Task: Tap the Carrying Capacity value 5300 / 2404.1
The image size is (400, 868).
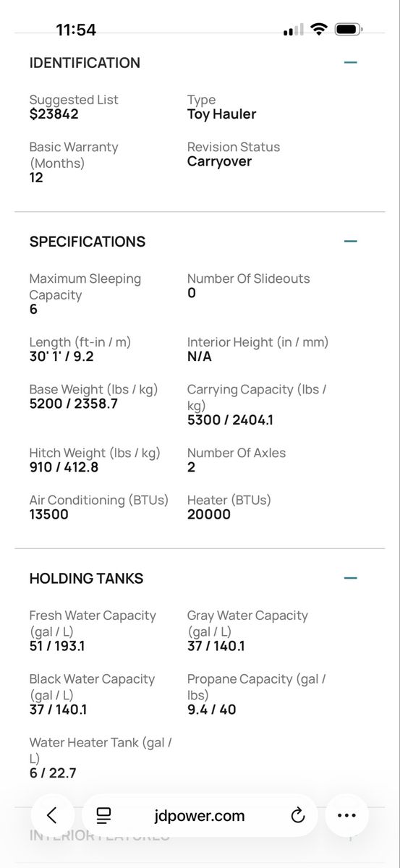Action: click(x=230, y=420)
